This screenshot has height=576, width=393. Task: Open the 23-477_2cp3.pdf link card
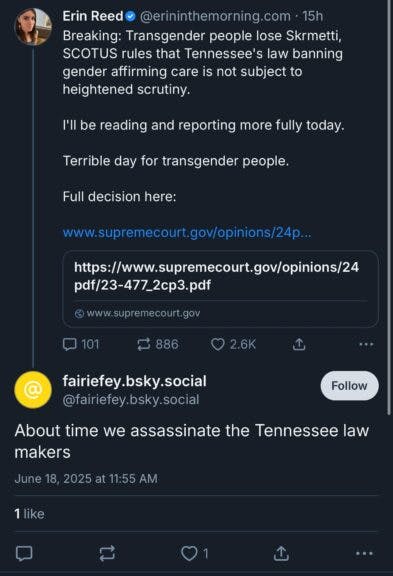click(x=220, y=289)
